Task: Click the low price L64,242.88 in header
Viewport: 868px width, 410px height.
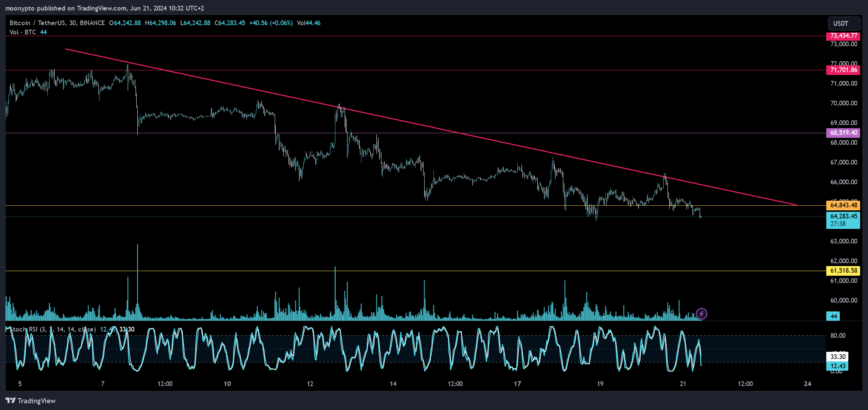Action: (195, 23)
